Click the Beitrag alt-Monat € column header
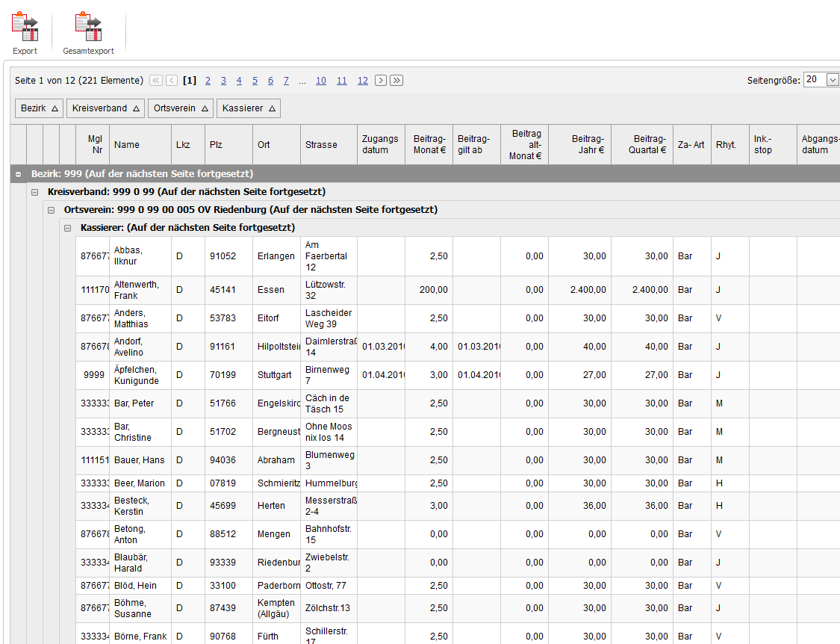This screenshot has width=840, height=644. coord(524,145)
